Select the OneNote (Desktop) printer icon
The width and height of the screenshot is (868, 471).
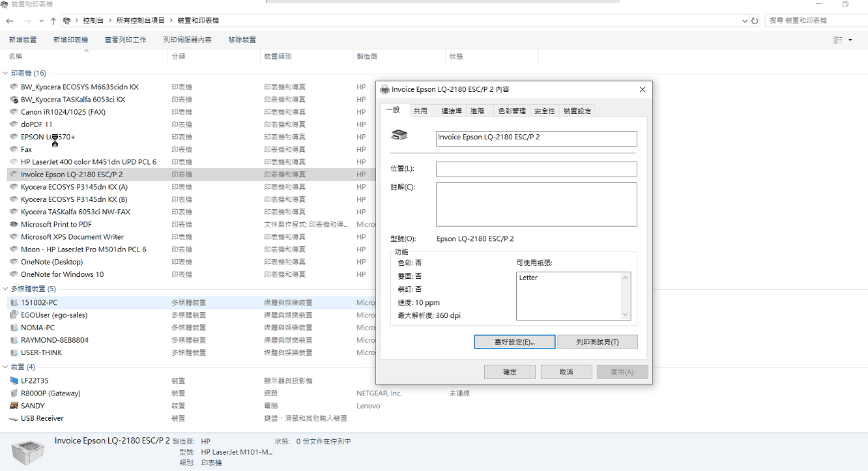[14, 262]
